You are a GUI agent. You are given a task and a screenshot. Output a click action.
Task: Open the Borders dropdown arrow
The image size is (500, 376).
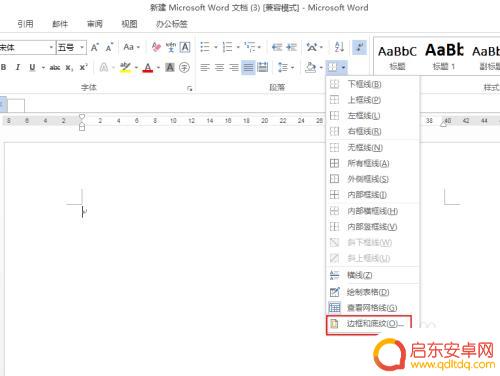343,68
